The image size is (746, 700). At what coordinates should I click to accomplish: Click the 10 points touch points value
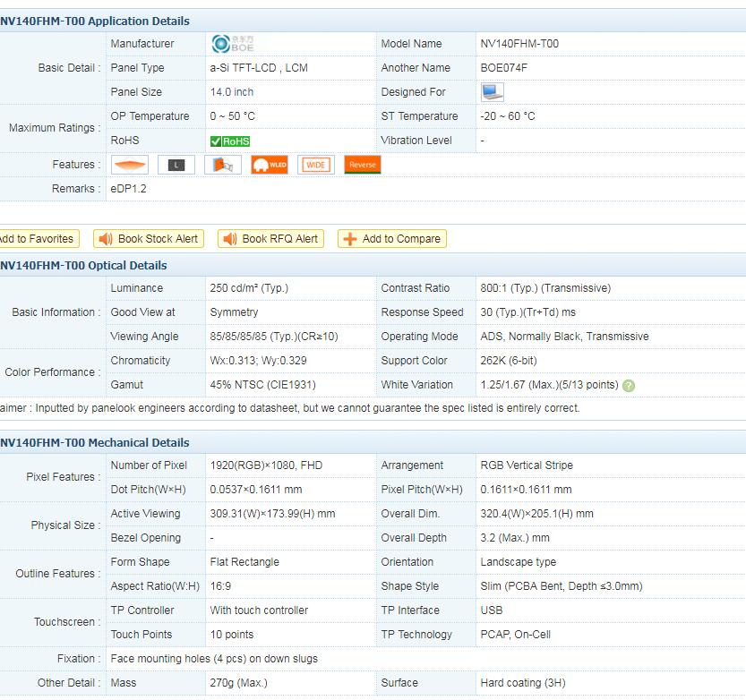(x=232, y=635)
